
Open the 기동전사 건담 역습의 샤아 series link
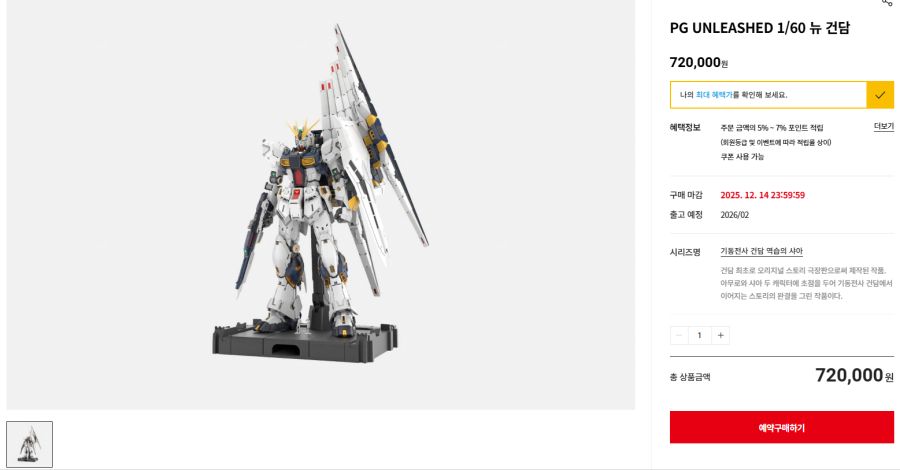pyautogui.click(x=761, y=251)
